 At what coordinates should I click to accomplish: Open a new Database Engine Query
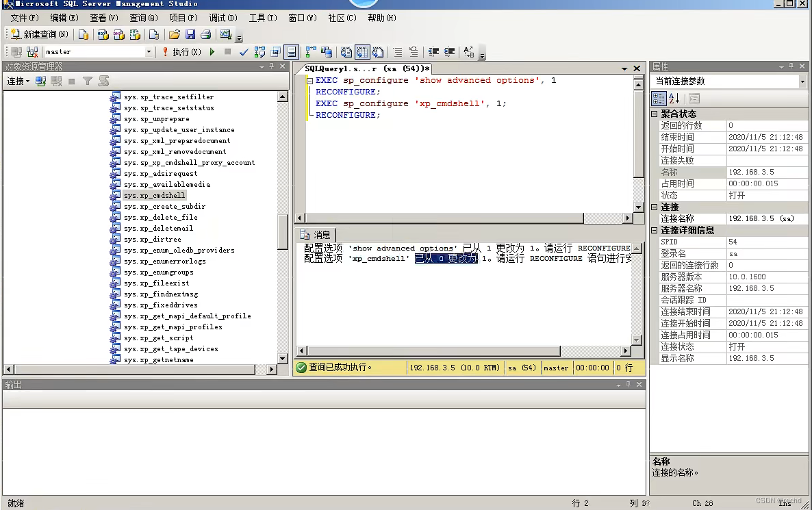[x=84, y=35]
